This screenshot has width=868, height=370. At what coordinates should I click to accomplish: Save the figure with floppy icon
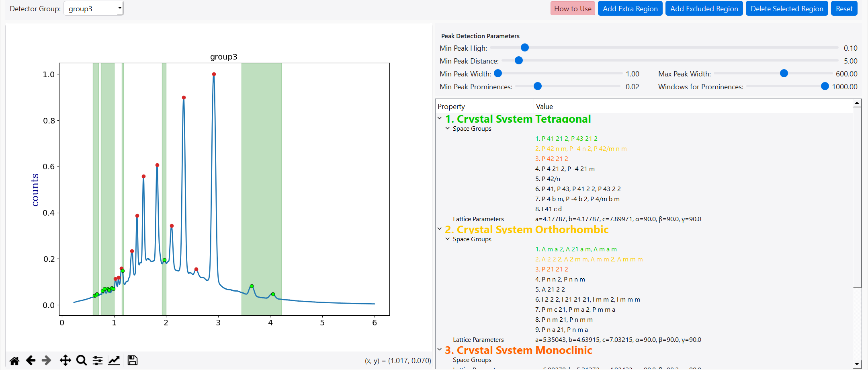click(132, 360)
